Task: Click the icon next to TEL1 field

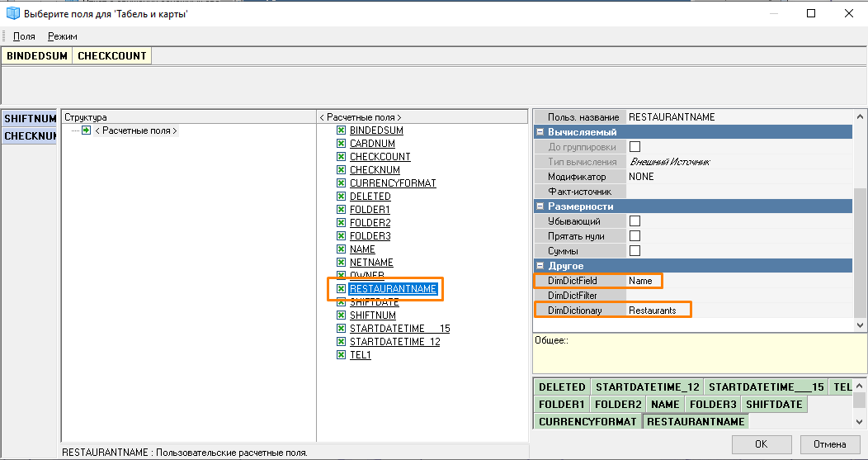Action: (341, 355)
